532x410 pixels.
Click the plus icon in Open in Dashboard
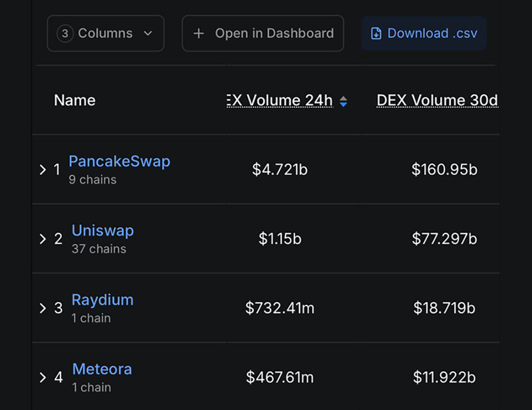tap(199, 34)
